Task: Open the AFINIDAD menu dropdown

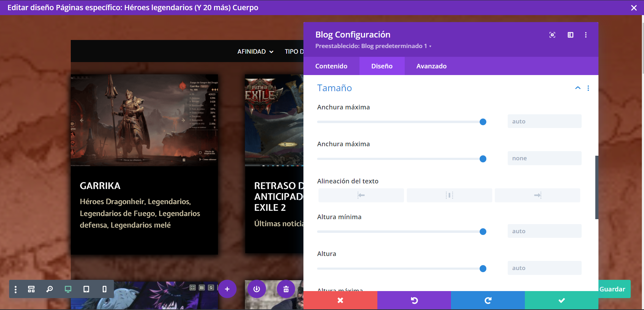Action: click(255, 52)
